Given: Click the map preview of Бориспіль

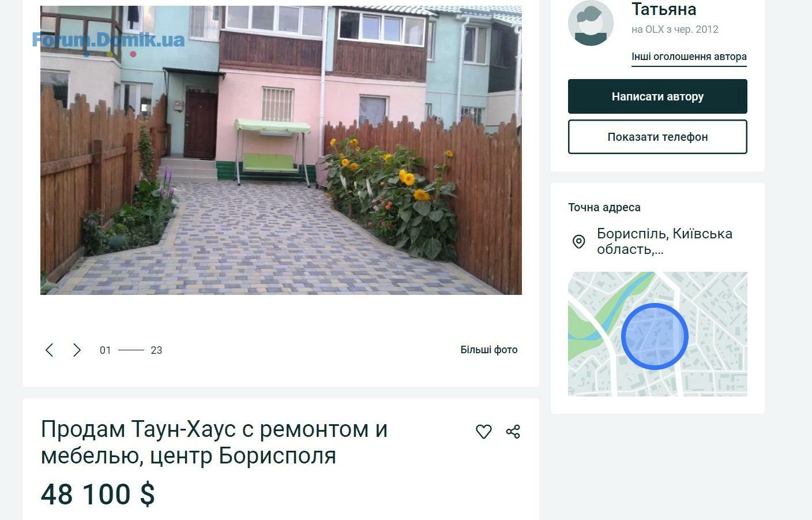Looking at the screenshot, I should (x=657, y=334).
